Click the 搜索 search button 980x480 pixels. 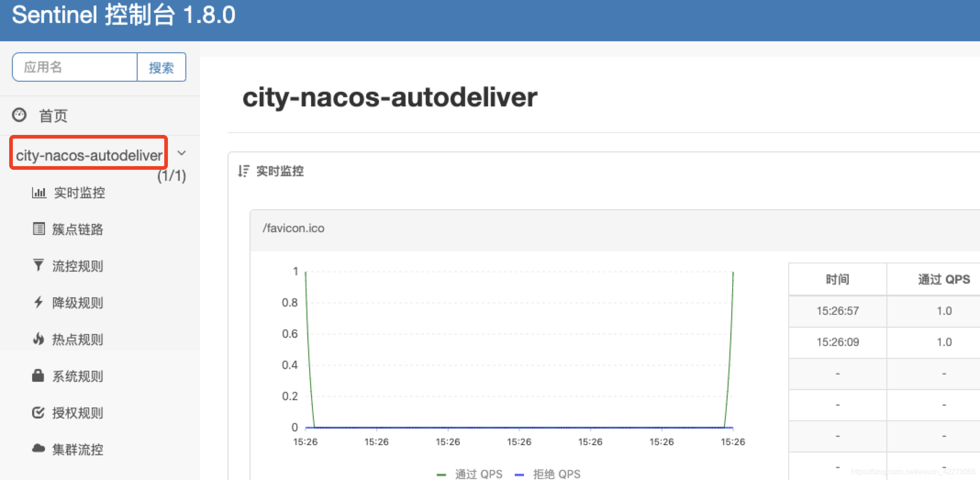pyautogui.click(x=161, y=67)
